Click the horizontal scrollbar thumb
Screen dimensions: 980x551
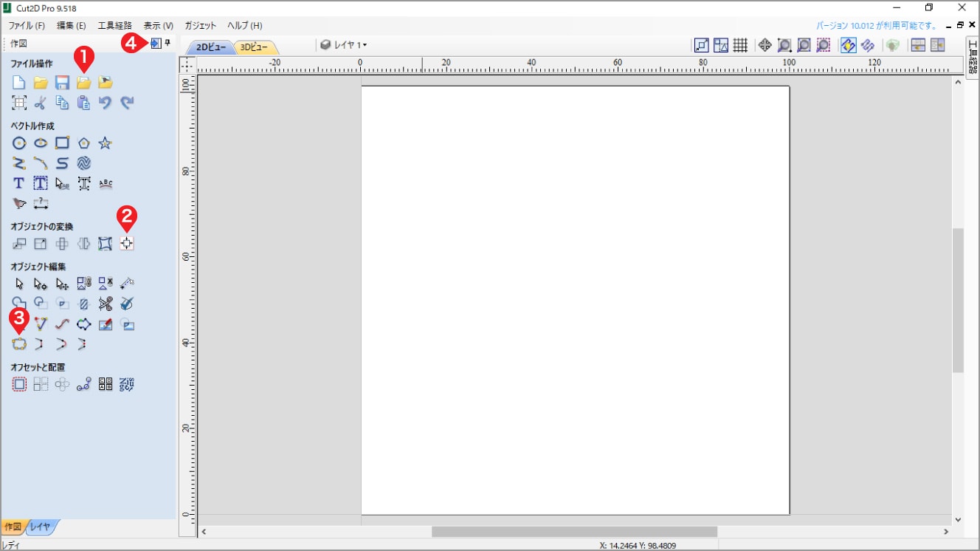tap(574, 532)
